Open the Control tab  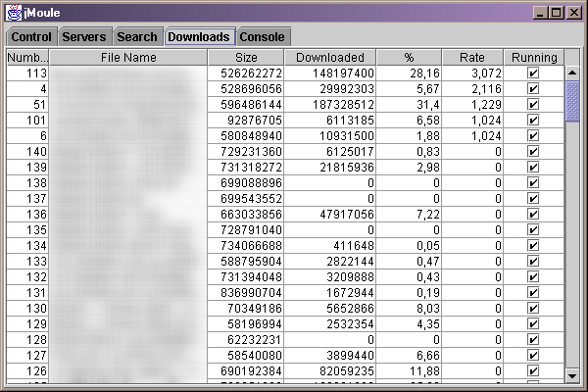(x=31, y=37)
